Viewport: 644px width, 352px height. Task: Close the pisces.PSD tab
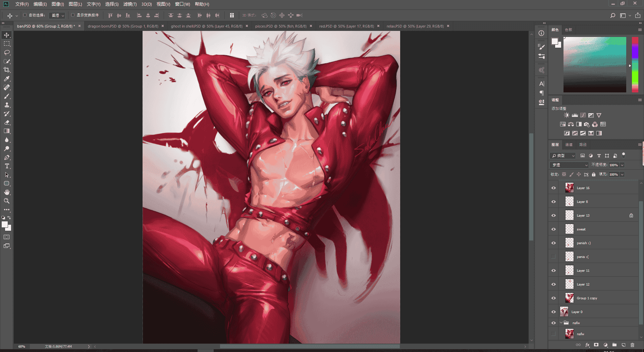click(311, 26)
